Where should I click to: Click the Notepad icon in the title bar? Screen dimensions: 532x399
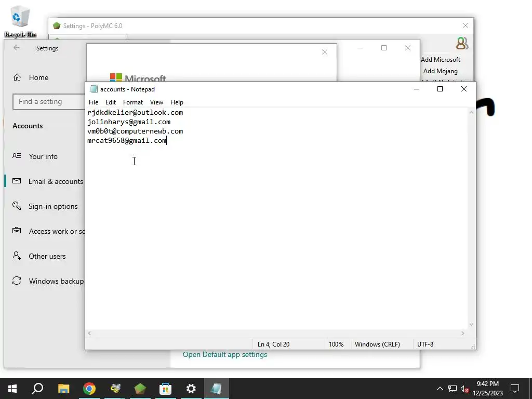pyautogui.click(x=94, y=89)
